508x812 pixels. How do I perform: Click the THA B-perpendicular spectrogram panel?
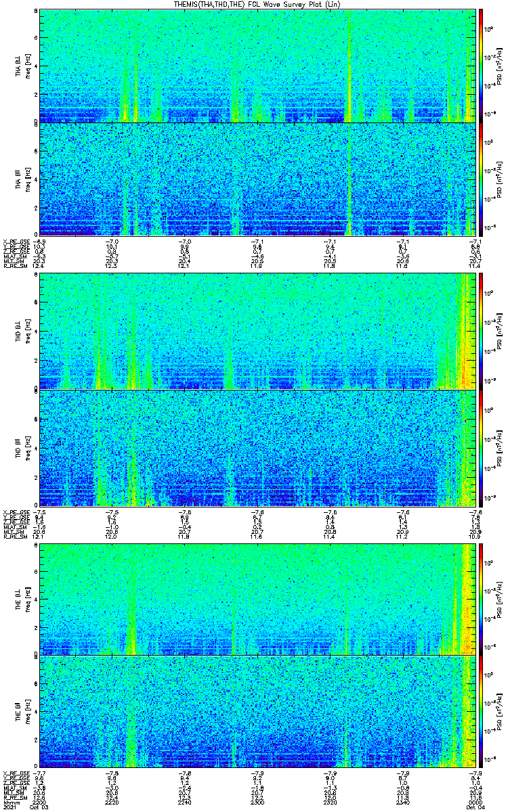coord(256,66)
